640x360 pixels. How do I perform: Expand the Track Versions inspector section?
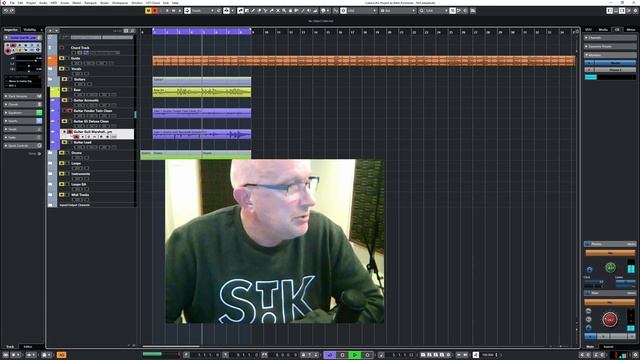point(23,96)
